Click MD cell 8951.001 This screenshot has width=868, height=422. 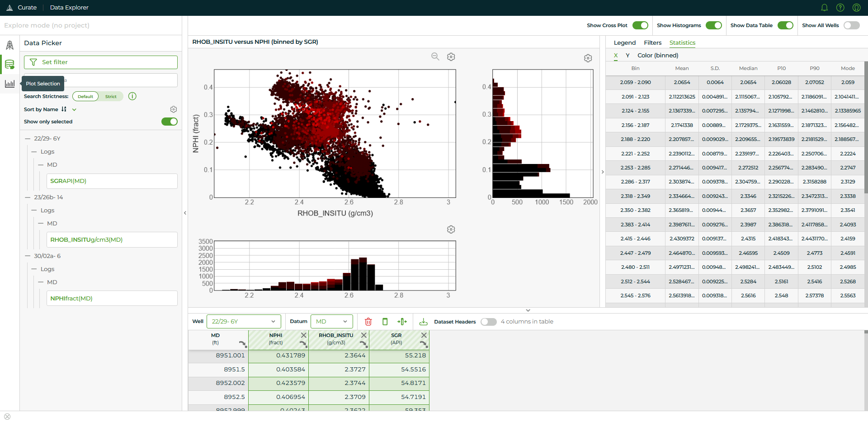[x=218, y=356]
